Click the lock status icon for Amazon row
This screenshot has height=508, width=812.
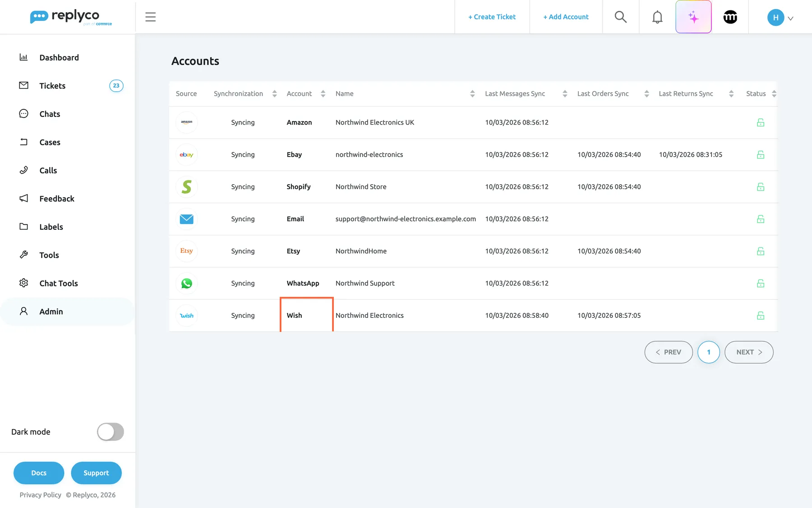click(x=761, y=122)
